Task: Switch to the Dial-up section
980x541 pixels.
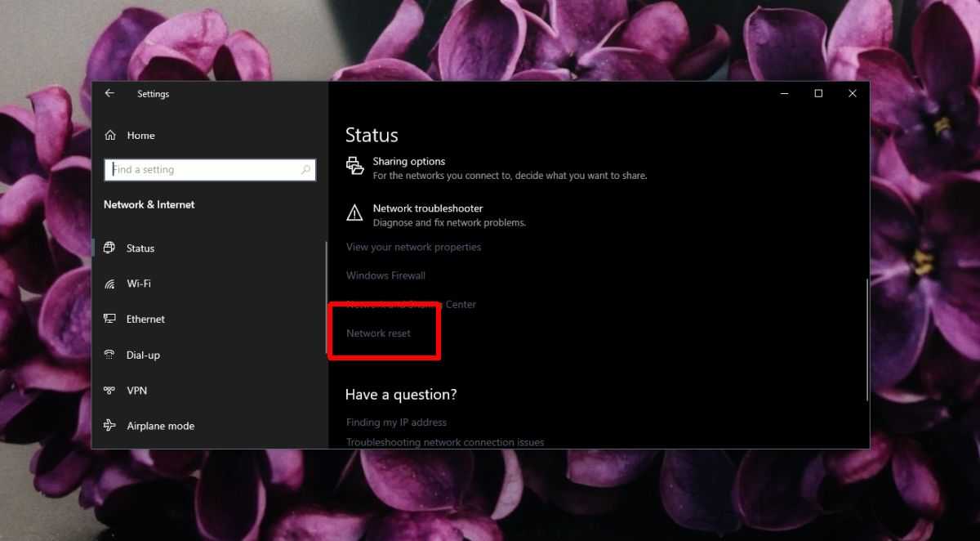Action: (x=143, y=355)
